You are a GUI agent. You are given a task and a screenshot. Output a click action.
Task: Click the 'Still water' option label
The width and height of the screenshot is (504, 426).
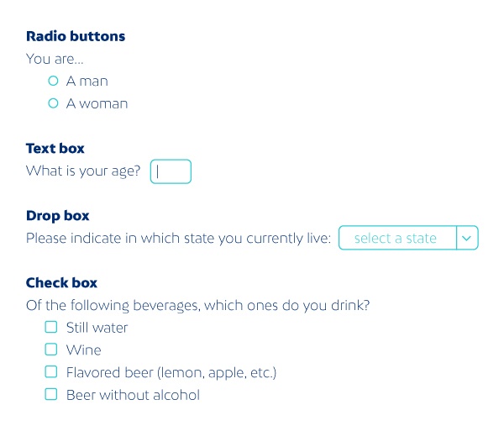(x=97, y=328)
